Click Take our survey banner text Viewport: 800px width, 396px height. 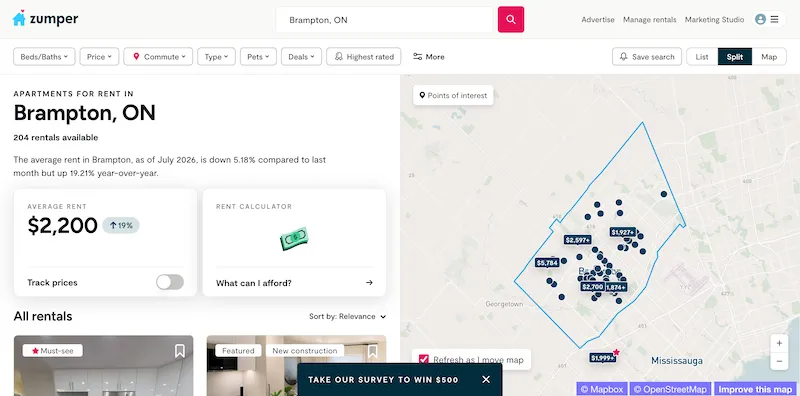(x=383, y=380)
